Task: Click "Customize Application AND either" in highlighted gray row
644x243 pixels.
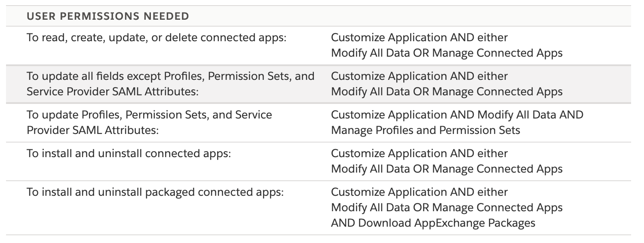Action: coord(419,76)
